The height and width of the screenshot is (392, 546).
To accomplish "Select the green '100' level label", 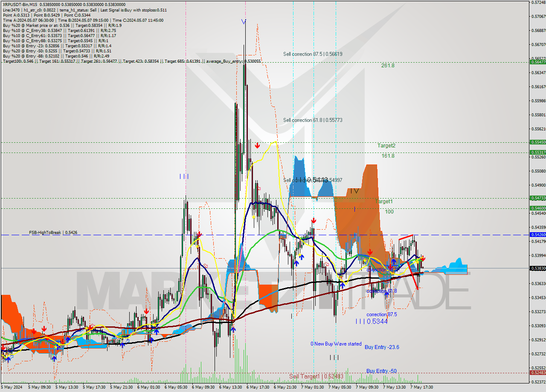I will coord(389,212).
